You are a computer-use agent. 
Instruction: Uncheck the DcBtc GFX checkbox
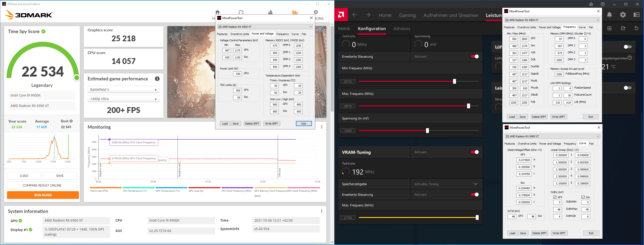555,197
